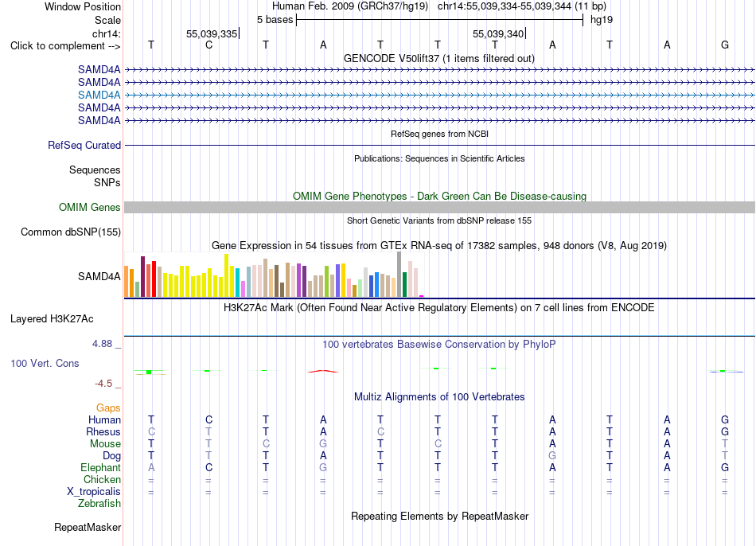The image size is (756, 546).
Task: Click the red negative PhyloP conservation mark
Action: (323, 372)
